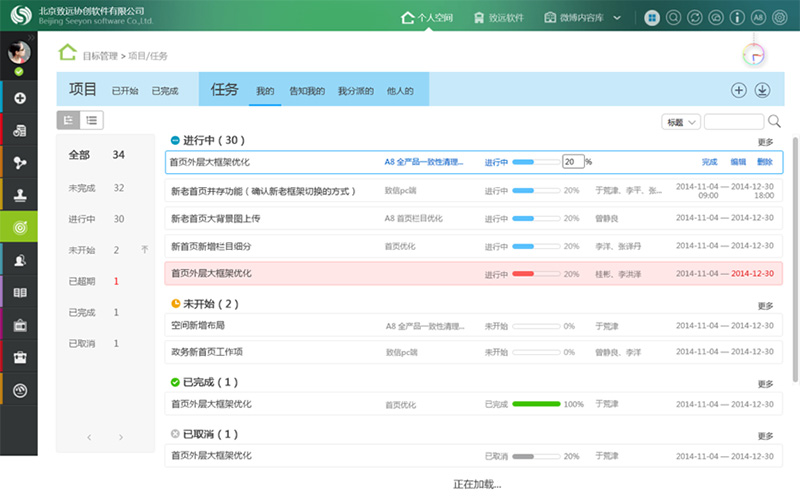800x497 pixels.
Task: Click the progress percentage field showing 20
Action: click(x=572, y=161)
